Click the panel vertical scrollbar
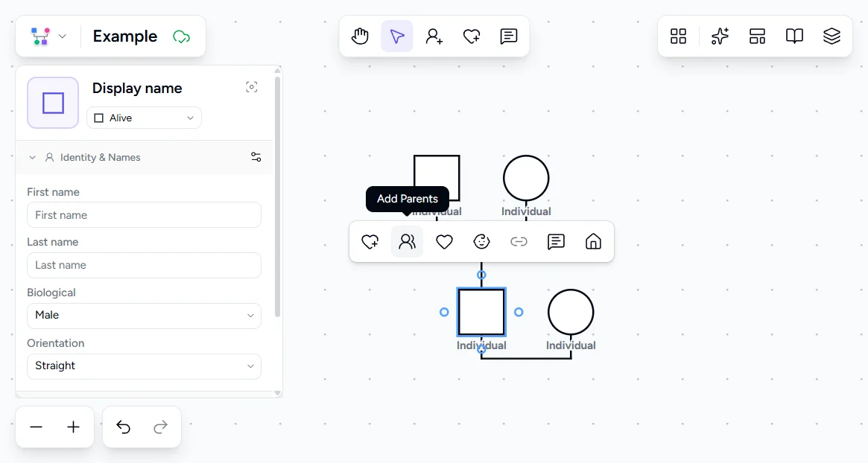The width and height of the screenshot is (868, 463). 277,197
